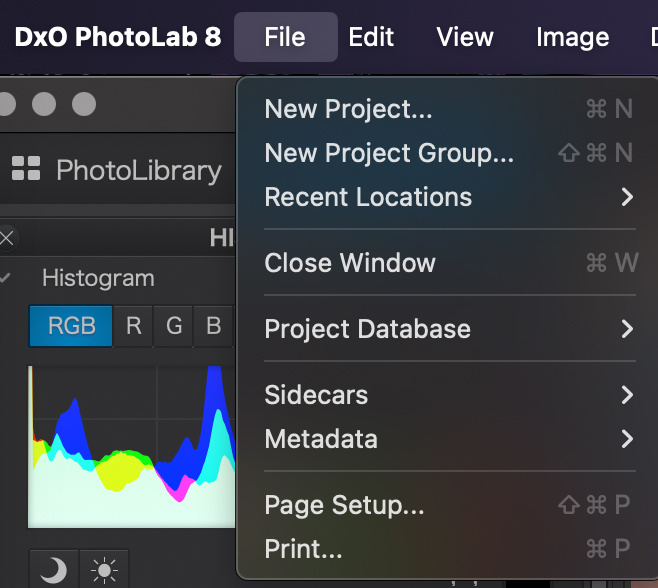Screen dimensions: 658x588
Task: Select the RGB channel button
Action: tap(71, 326)
